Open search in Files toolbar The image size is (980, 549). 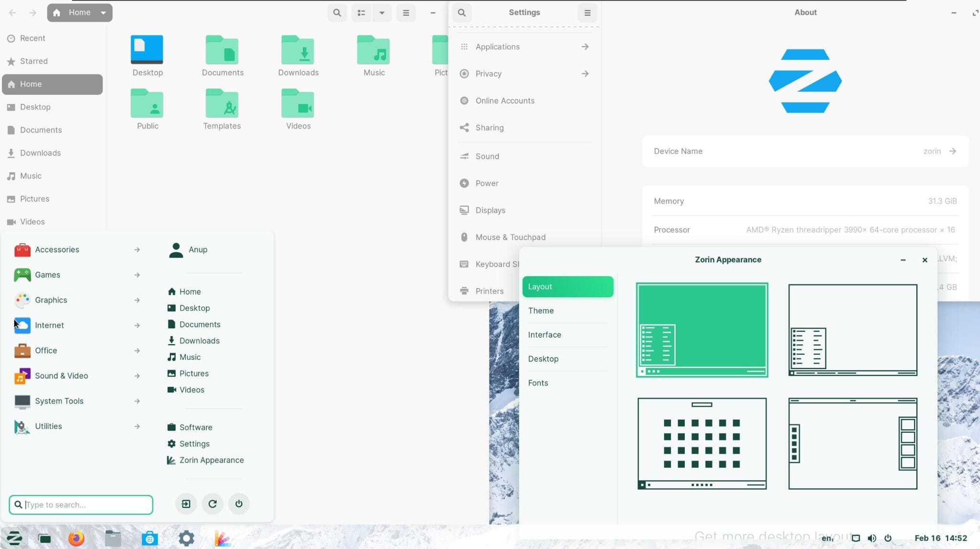coord(337,13)
